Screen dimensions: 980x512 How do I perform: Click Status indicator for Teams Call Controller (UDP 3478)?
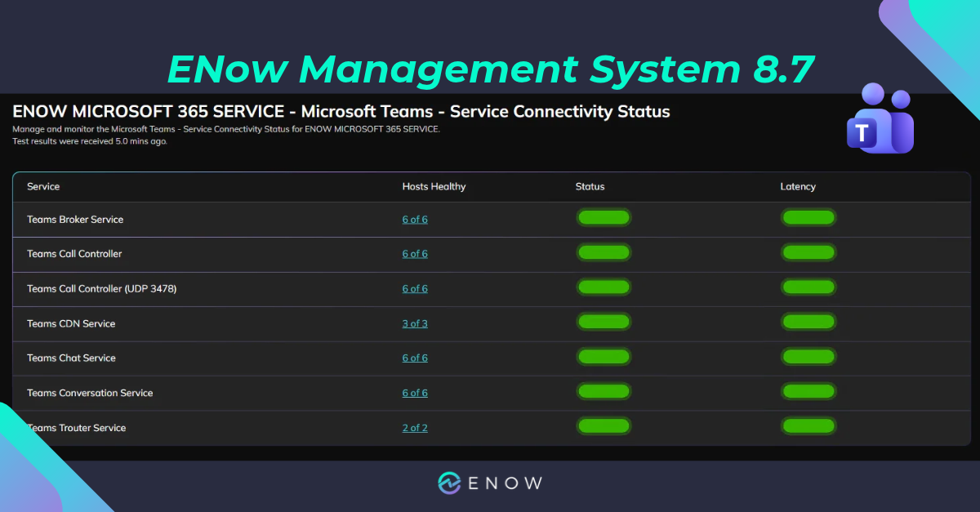(604, 287)
